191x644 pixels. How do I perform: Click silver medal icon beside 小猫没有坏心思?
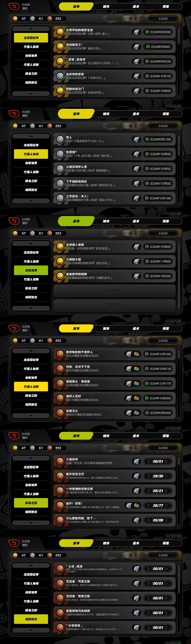click(60, 169)
